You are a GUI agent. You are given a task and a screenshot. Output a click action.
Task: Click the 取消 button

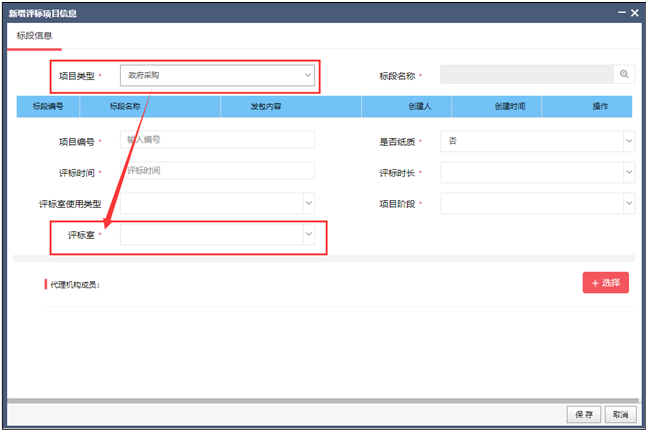tap(620, 414)
